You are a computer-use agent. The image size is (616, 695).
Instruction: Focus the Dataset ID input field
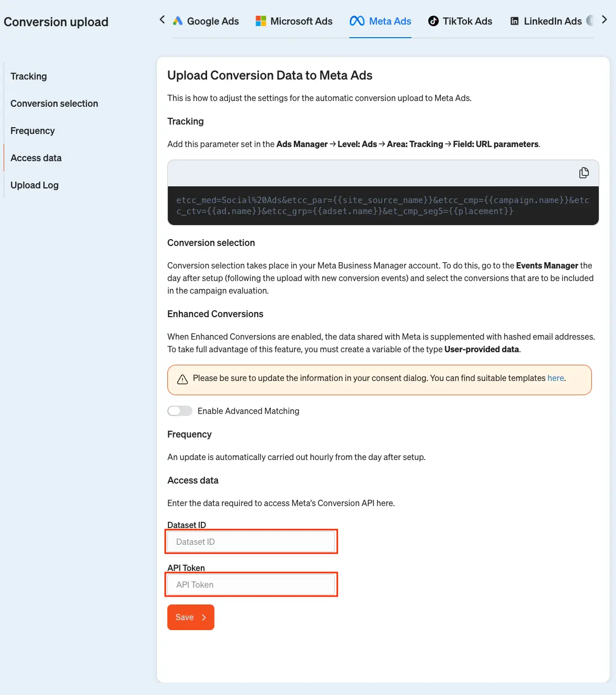pos(252,542)
